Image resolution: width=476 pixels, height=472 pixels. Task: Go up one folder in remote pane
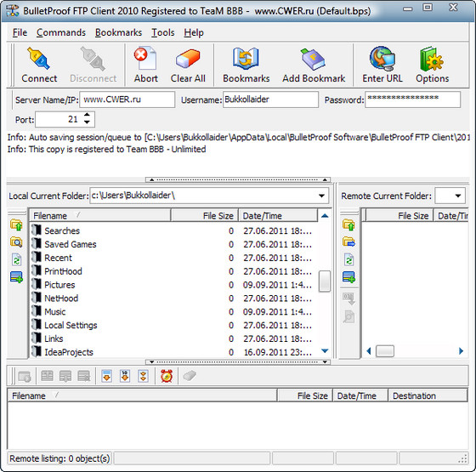pos(348,225)
